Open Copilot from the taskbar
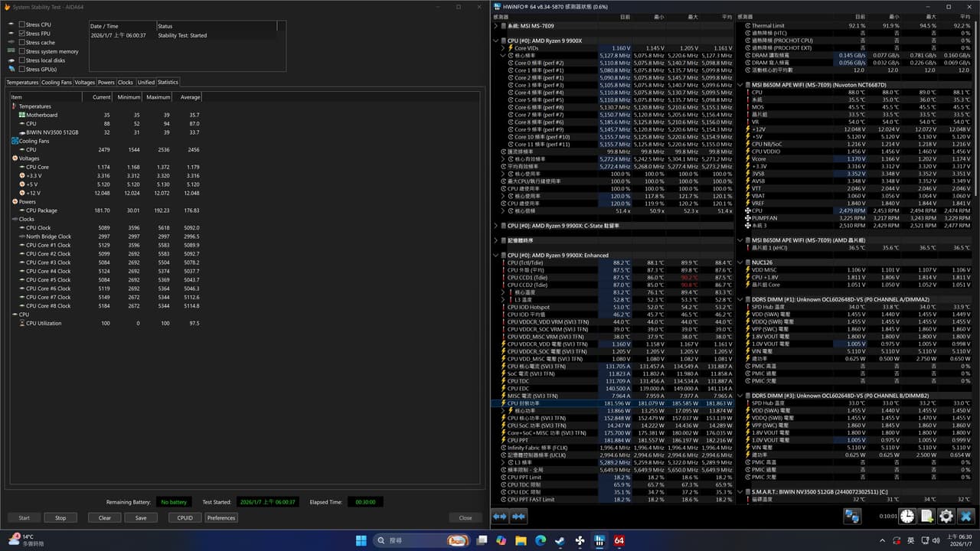This screenshot has width=980, height=551. (501, 540)
